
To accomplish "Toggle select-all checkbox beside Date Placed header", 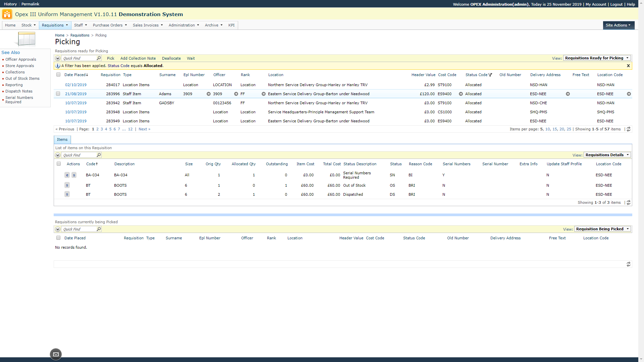I will pos(58,75).
